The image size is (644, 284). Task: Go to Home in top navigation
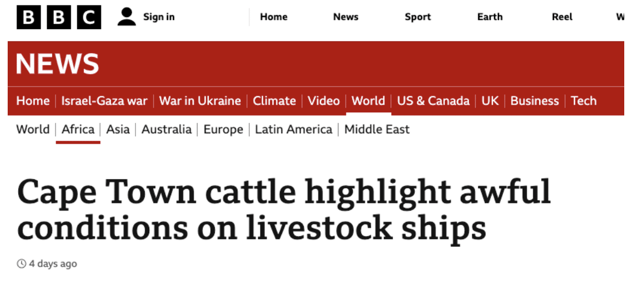(274, 17)
